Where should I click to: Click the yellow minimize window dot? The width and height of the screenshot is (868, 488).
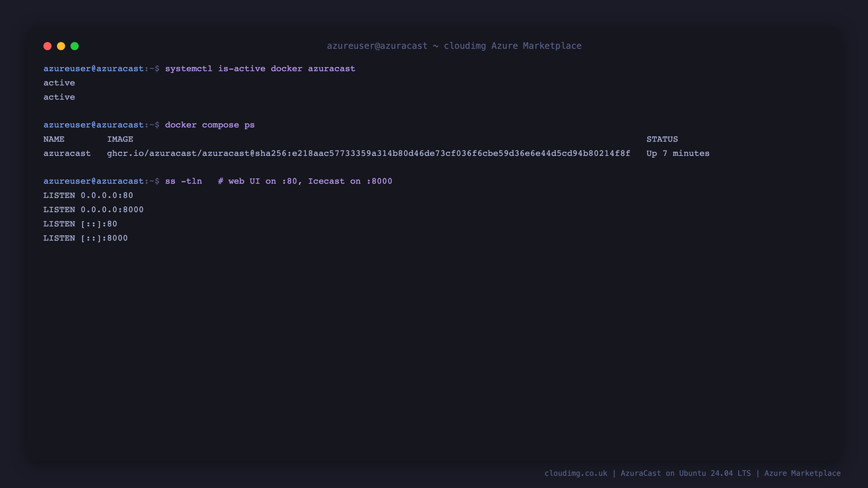[61, 46]
